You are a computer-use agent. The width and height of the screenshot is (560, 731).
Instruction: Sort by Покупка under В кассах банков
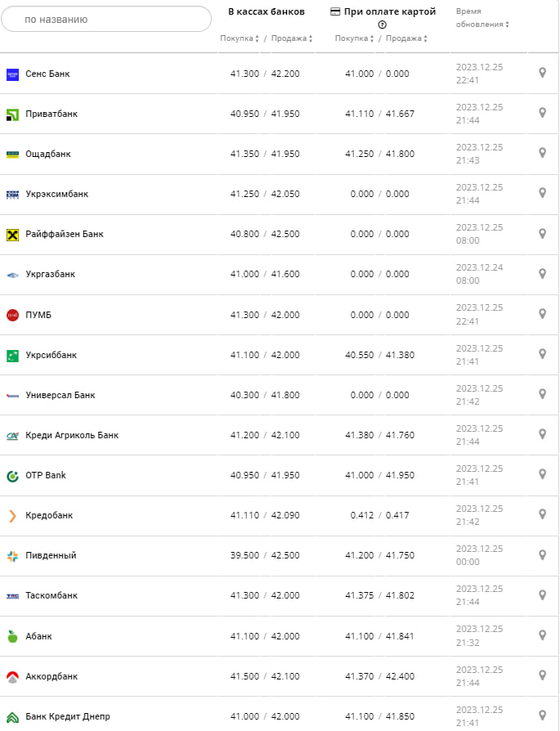(x=240, y=38)
